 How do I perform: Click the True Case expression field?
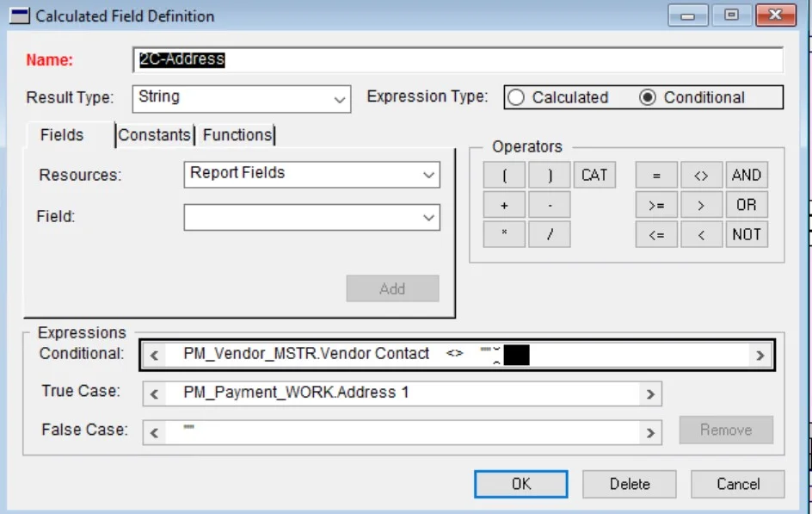pyautogui.click(x=403, y=393)
